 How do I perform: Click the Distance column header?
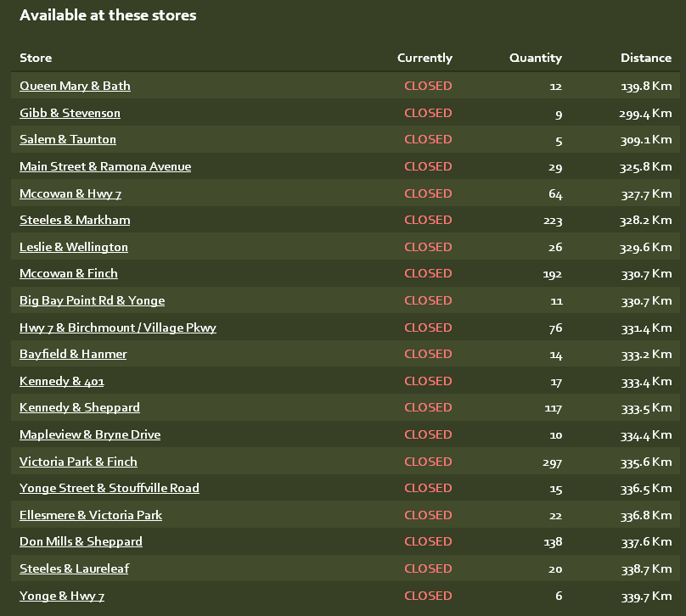tap(645, 58)
